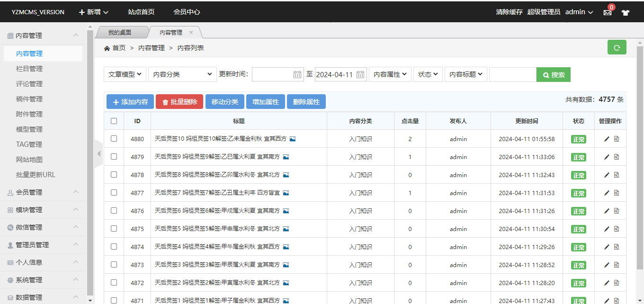644x304 pixels.
Task: Open 会员中心 in top navigation
Action: click(x=187, y=12)
